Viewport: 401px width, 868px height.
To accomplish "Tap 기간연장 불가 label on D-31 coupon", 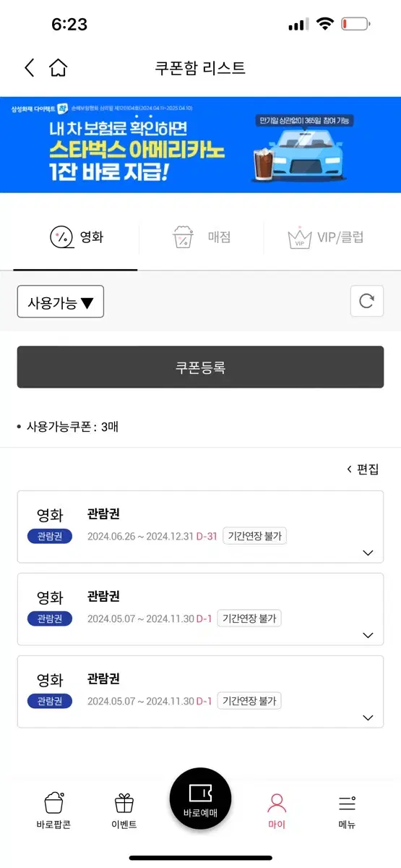I will 255,536.
